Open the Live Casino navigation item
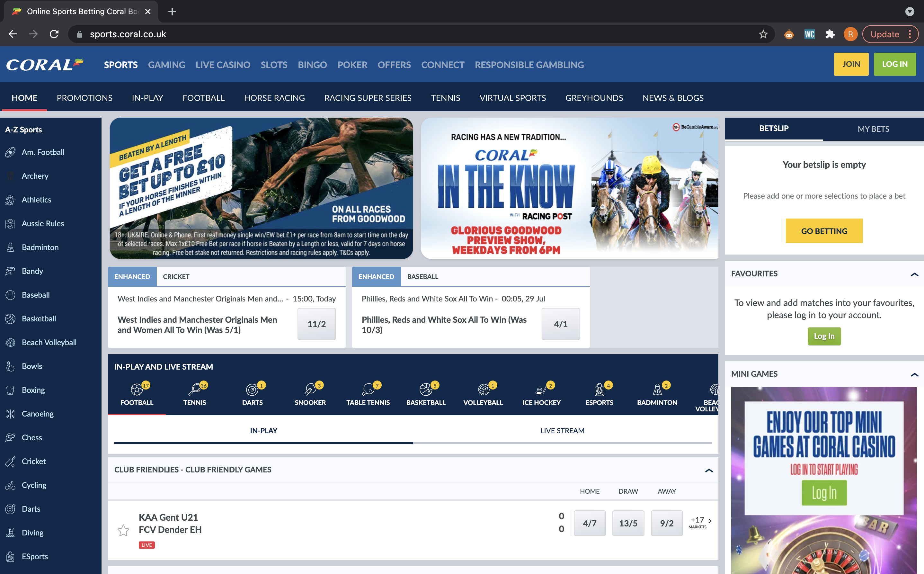This screenshot has height=574, width=924. (x=223, y=65)
